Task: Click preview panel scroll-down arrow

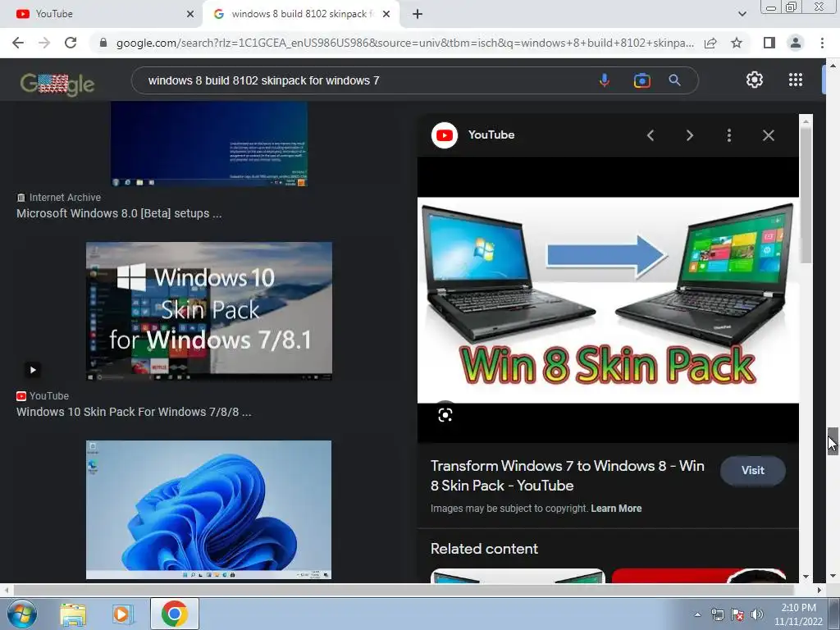Action: point(806,577)
